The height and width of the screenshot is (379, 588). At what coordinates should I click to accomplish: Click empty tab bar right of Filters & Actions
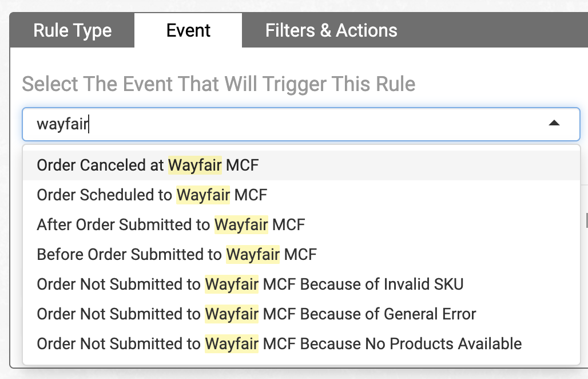[492, 30]
